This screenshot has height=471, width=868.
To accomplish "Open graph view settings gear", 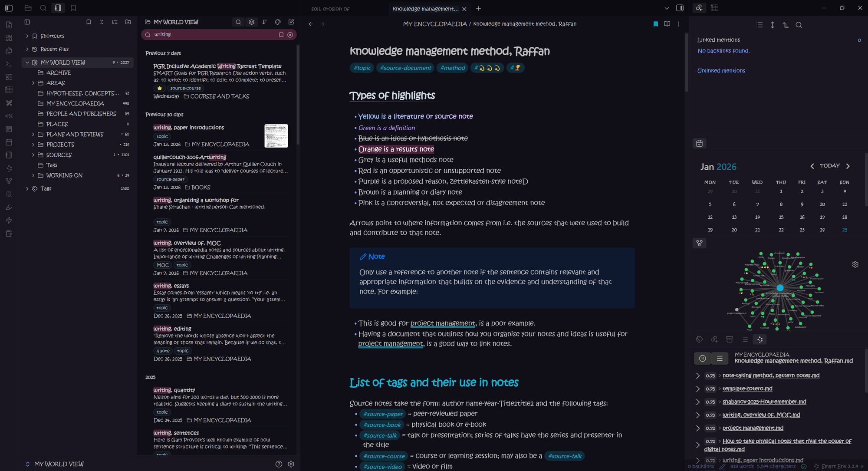I will click(x=855, y=264).
